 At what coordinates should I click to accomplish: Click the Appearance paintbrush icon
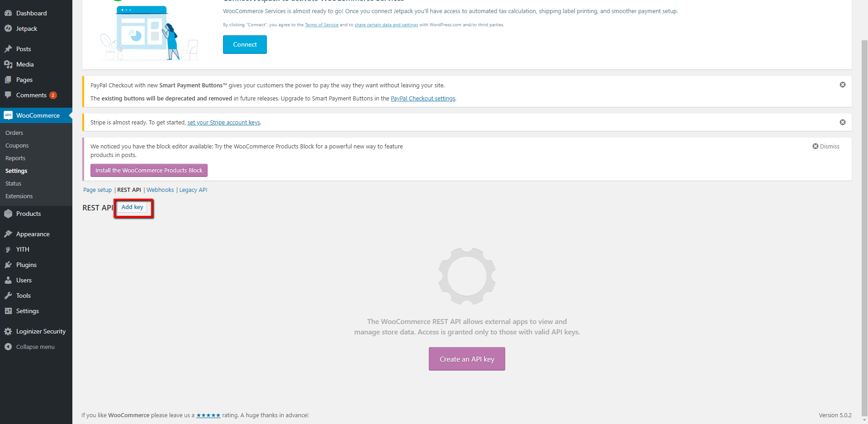pos(8,234)
